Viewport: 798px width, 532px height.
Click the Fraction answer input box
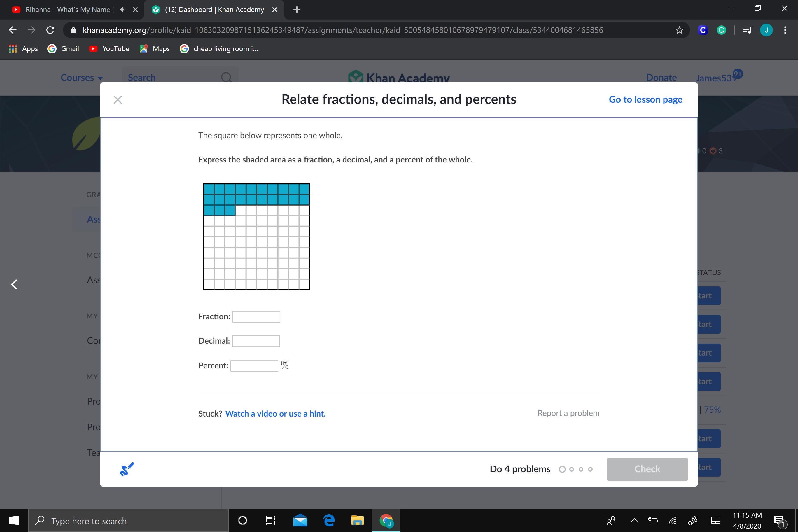click(x=256, y=317)
